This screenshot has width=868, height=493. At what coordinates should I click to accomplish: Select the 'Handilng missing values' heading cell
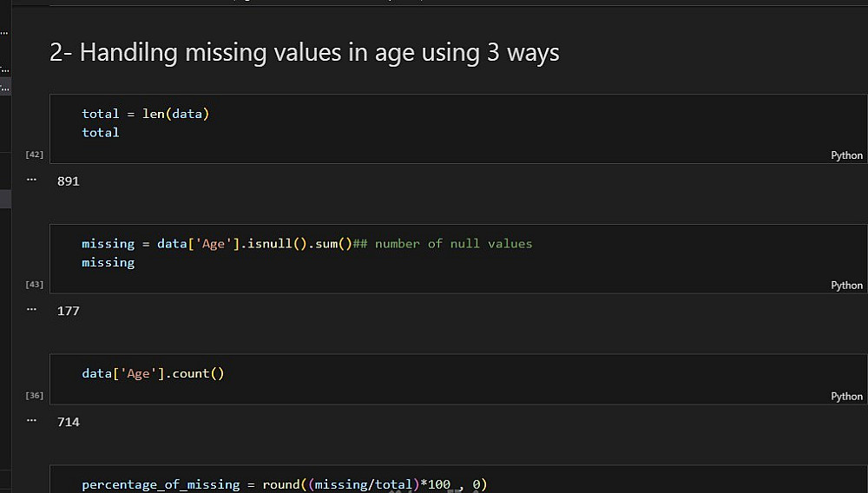[x=304, y=53]
